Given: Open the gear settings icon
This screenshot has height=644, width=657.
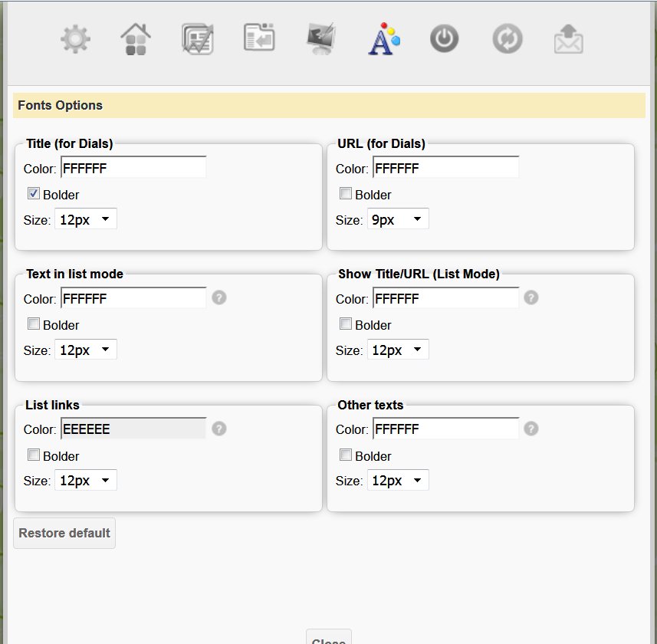Looking at the screenshot, I should tap(76, 39).
